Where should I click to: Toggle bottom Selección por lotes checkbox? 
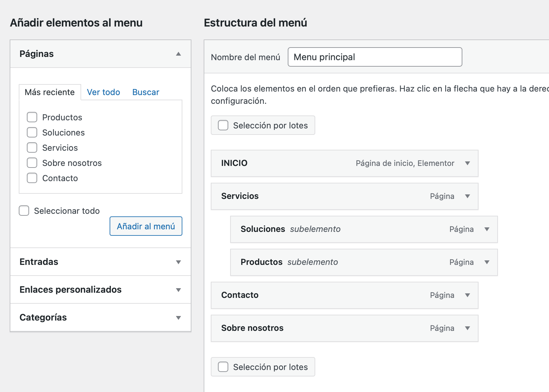(223, 367)
